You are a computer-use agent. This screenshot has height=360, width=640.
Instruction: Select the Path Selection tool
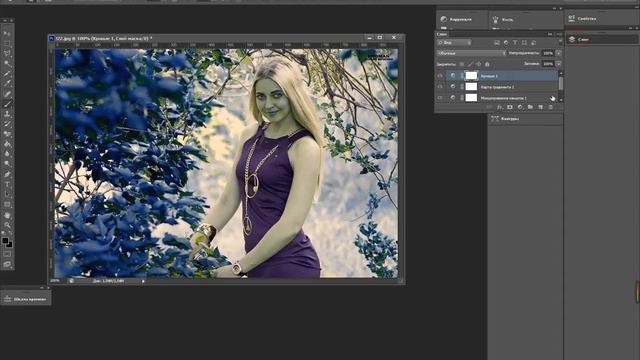point(7,194)
